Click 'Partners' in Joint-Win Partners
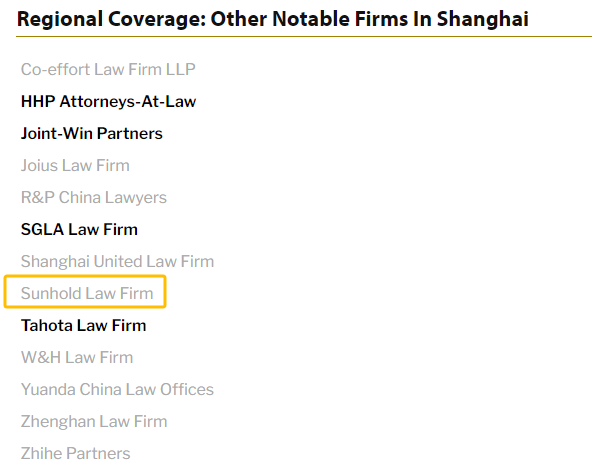Screen dimensions: 592x468 coord(130,134)
